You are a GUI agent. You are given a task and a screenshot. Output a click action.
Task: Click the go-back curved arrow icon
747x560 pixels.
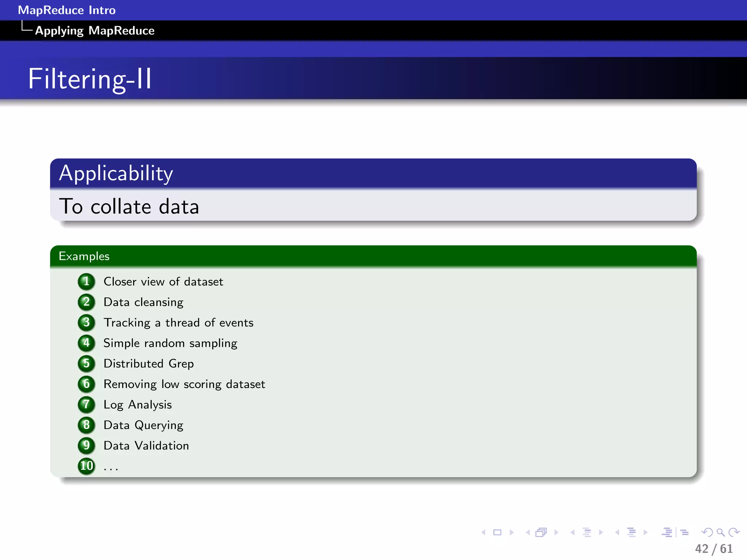[x=707, y=533]
